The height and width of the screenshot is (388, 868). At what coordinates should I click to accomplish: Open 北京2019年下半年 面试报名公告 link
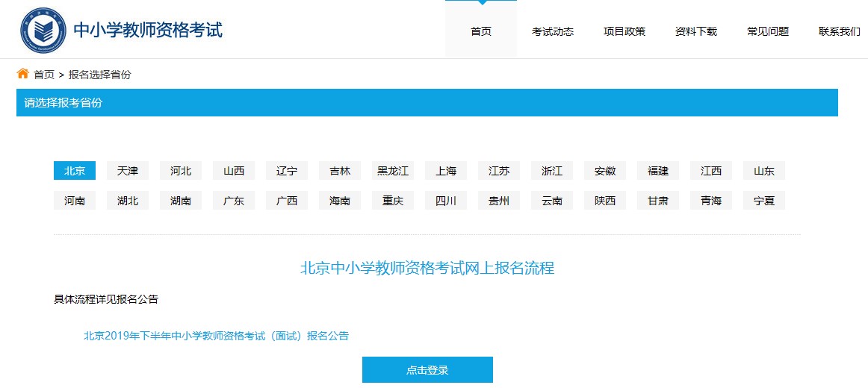(x=217, y=336)
